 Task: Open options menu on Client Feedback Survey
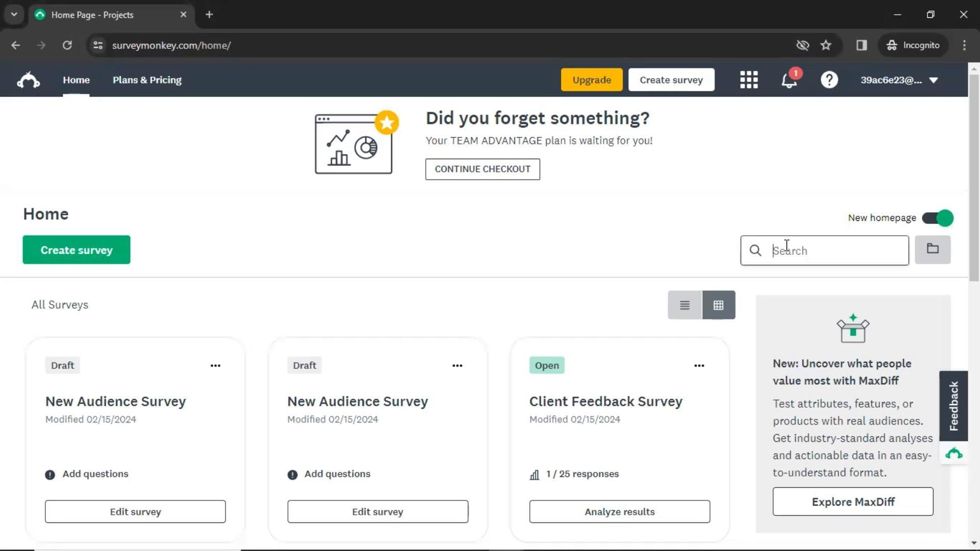tap(699, 365)
